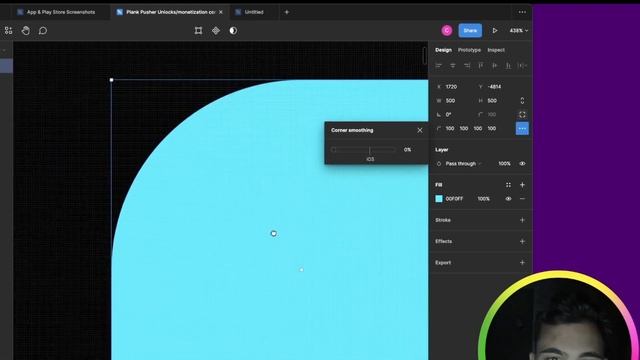The height and width of the screenshot is (360, 640).
Task: Open the Resources tool icon
Action: (8, 31)
